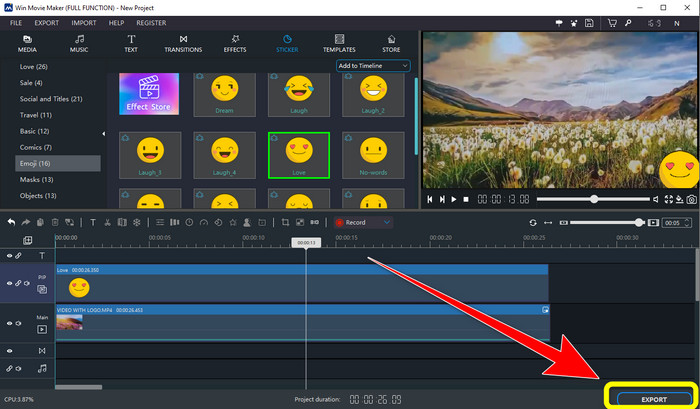Viewport: 700px width, 409px height.
Task: Mute the Main track audio
Action: tap(19, 323)
